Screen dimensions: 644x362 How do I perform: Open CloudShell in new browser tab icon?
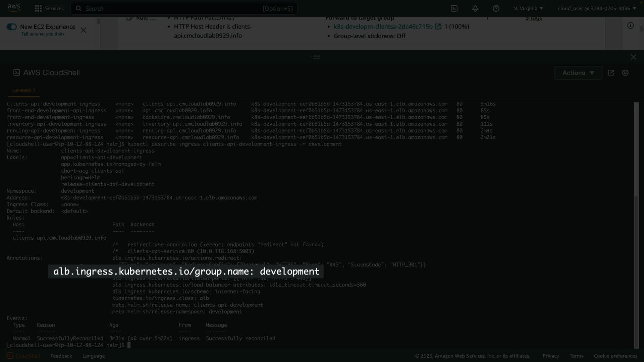[x=611, y=73]
